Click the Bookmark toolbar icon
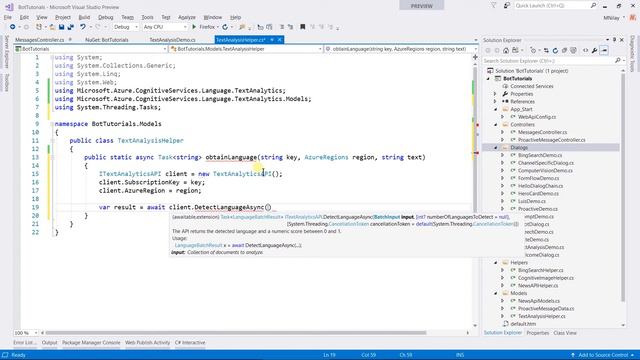Viewport: 640px width, 360px height. [x=302, y=27]
